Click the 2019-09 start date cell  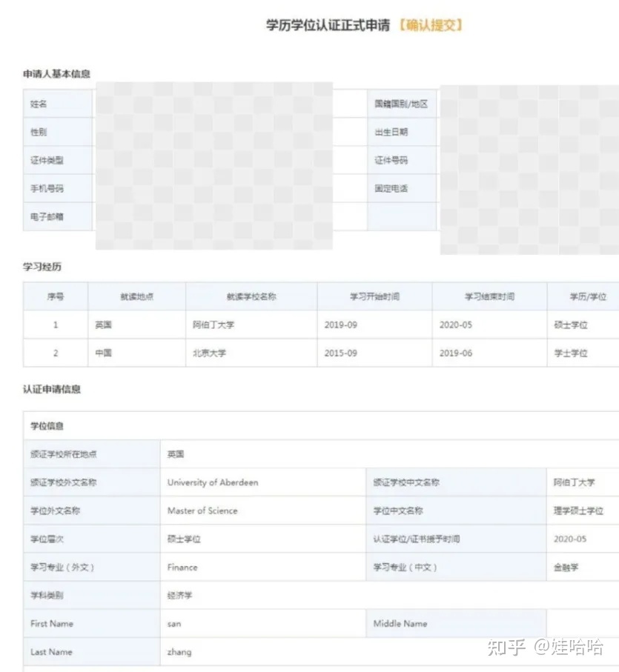[374, 325]
